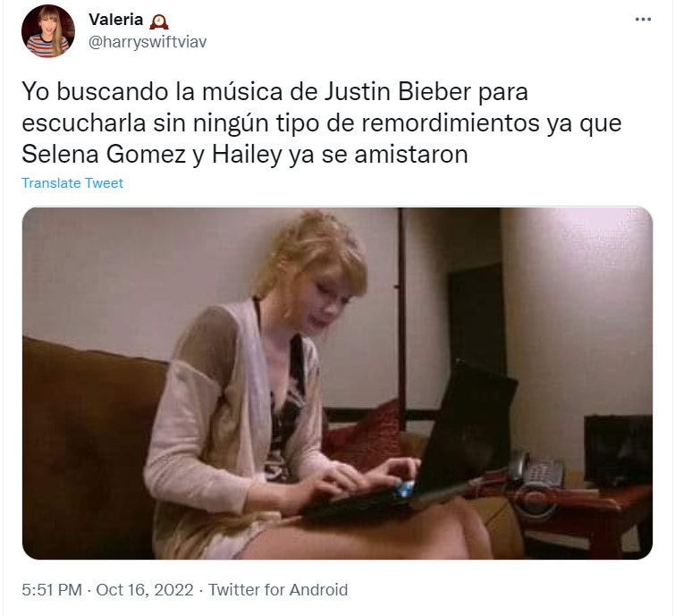Visit the @harryswiftviav handle
The width and height of the screenshot is (675, 616).
(148, 42)
